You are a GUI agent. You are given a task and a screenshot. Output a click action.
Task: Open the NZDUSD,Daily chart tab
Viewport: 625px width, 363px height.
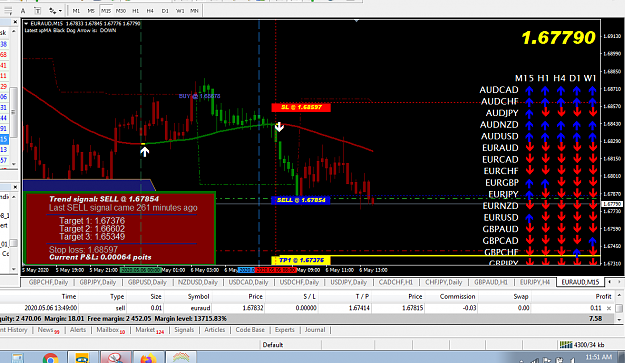click(197, 282)
